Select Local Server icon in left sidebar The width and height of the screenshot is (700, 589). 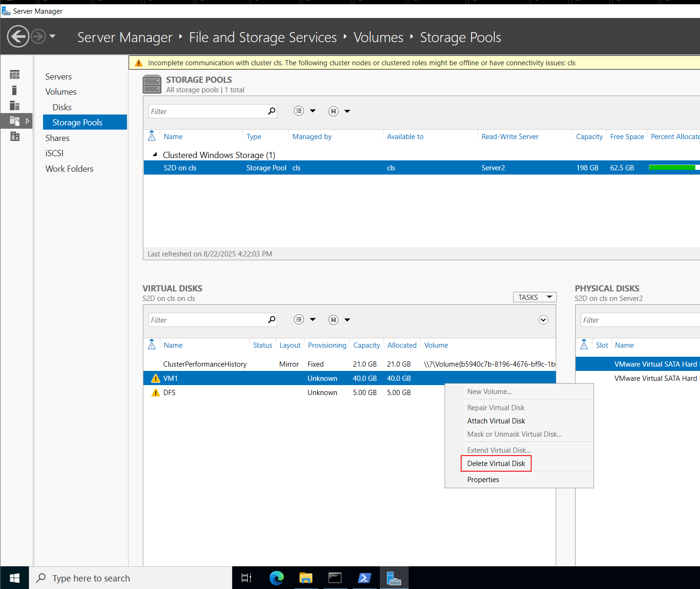(x=15, y=90)
